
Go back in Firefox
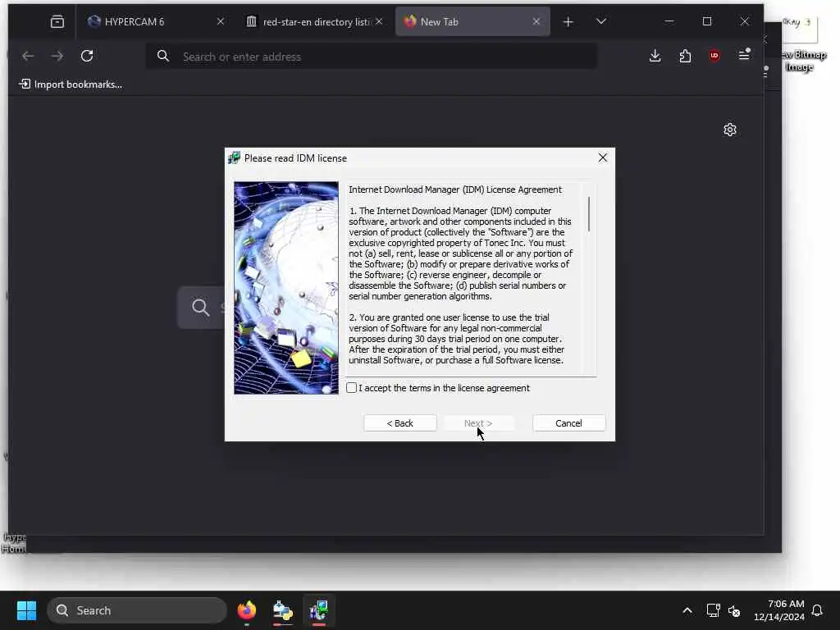28,56
